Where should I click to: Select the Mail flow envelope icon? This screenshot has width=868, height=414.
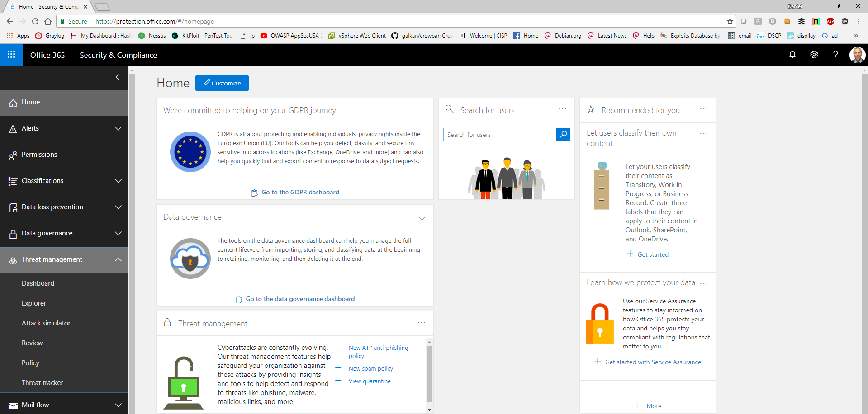click(13, 405)
